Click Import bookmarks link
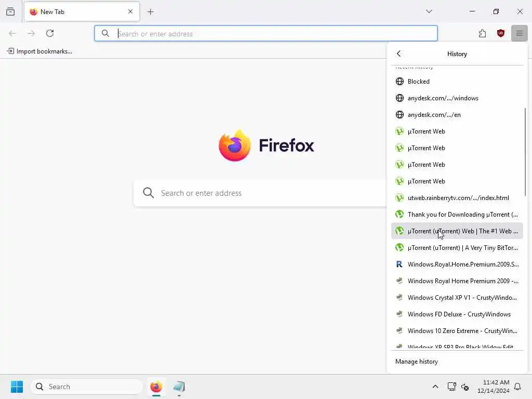The height and width of the screenshot is (399, 532). point(39,51)
